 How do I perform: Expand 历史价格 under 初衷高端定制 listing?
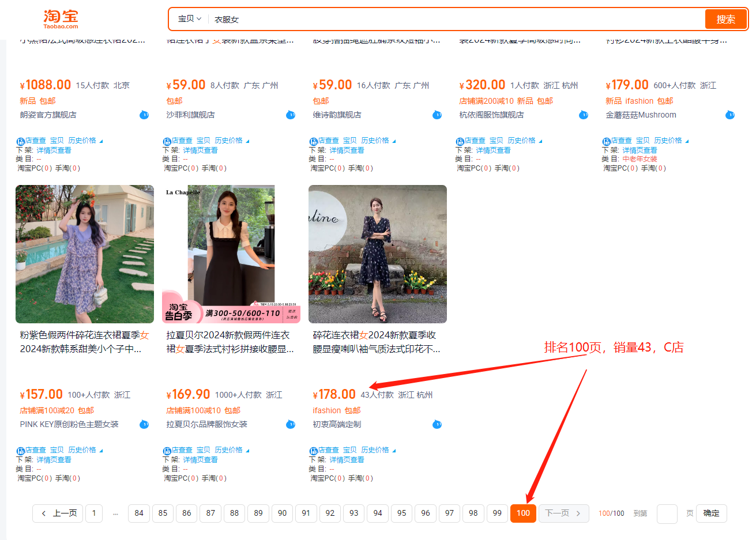(x=378, y=450)
